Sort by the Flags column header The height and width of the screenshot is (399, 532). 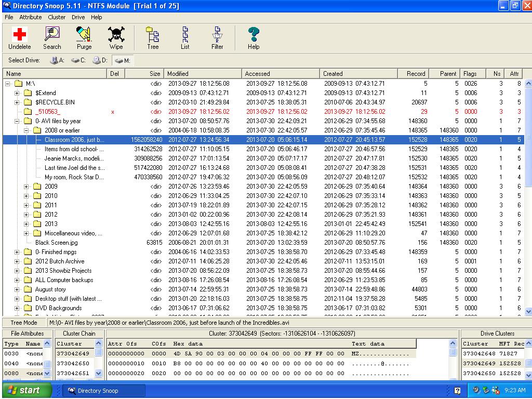(x=473, y=74)
